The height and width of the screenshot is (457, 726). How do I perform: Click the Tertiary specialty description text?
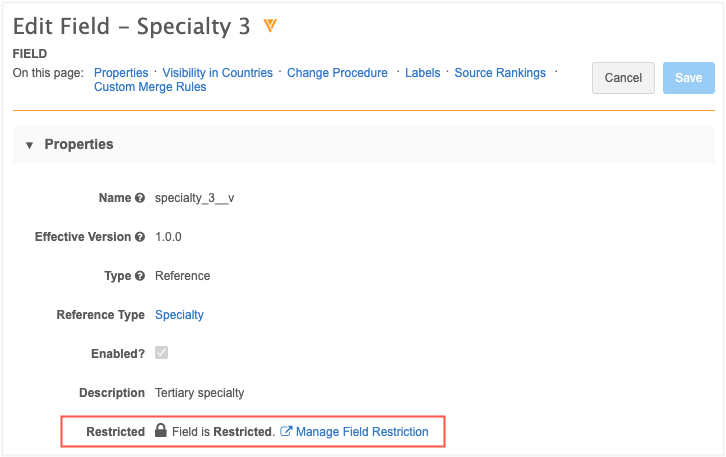pos(199,393)
